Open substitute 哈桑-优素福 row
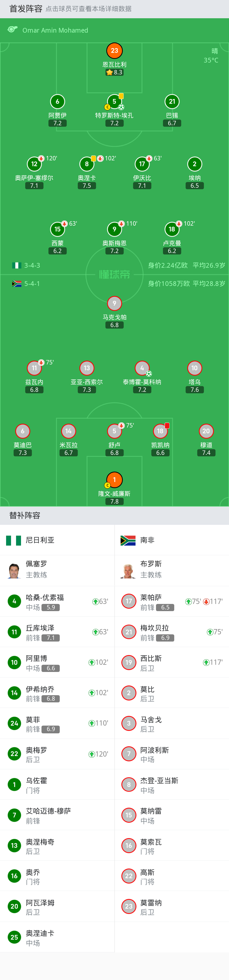The height and width of the screenshot is (980, 229). [57, 601]
